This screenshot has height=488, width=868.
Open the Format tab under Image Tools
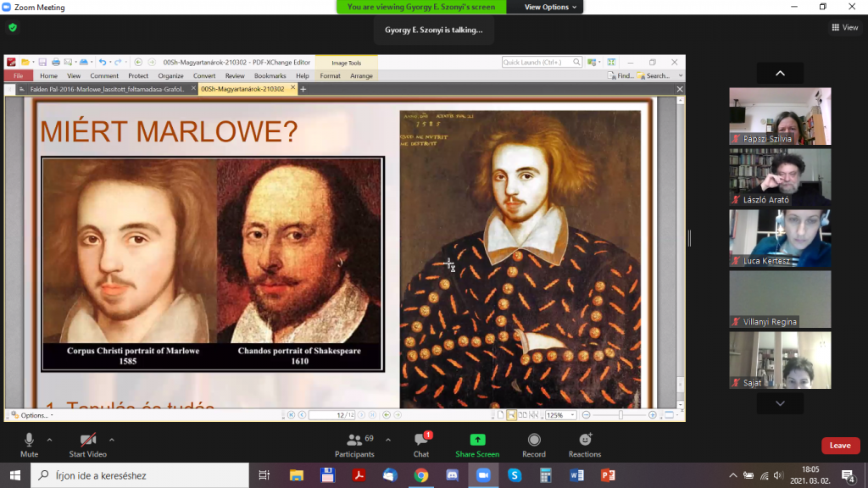pos(330,75)
